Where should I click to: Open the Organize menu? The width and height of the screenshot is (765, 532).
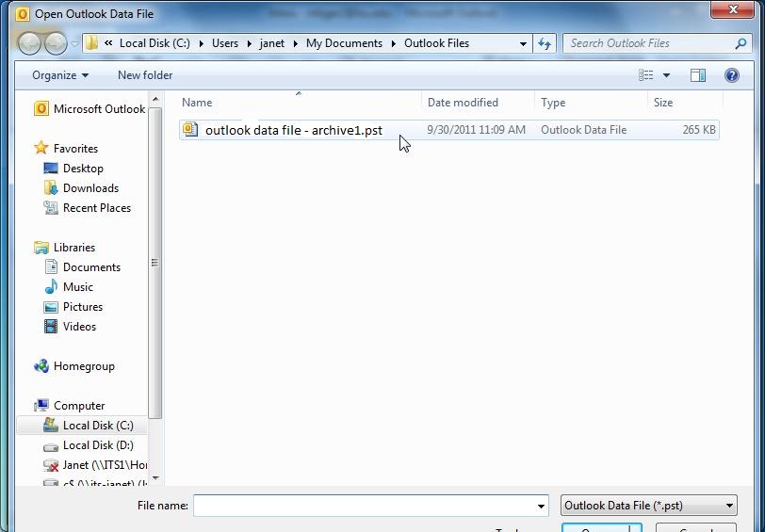[x=60, y=75]
